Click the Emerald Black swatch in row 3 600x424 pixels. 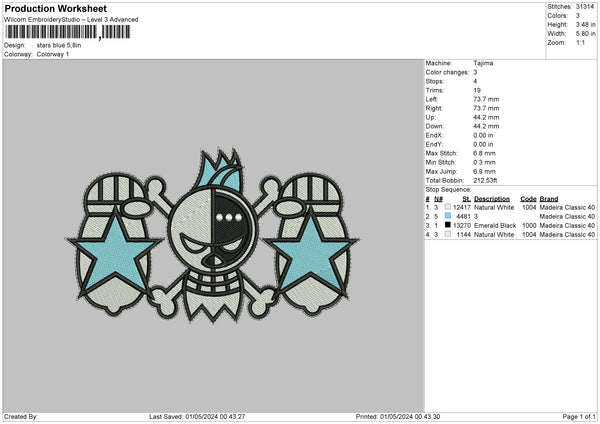(x=448, y=225)
